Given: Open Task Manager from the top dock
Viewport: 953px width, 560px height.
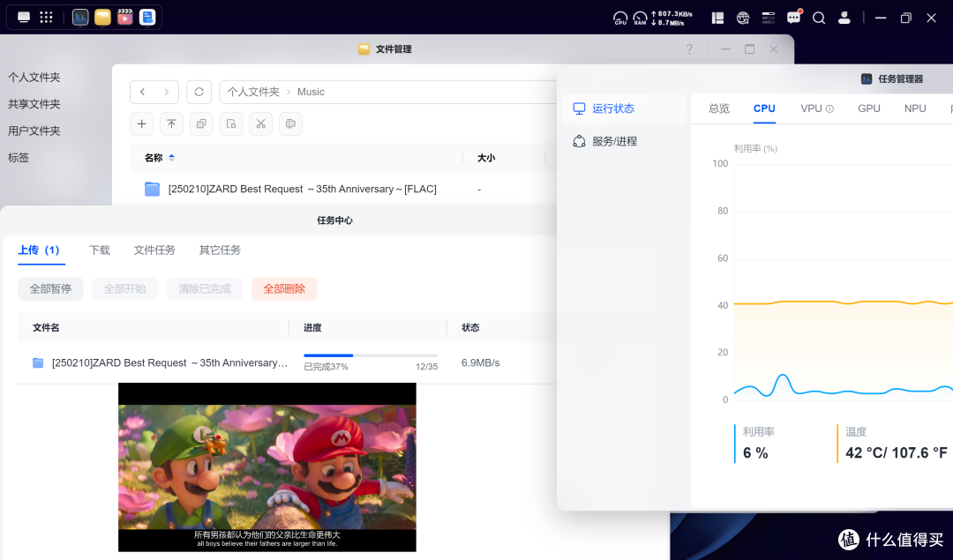Looking at the screenshot, I should tap(80, 17).
